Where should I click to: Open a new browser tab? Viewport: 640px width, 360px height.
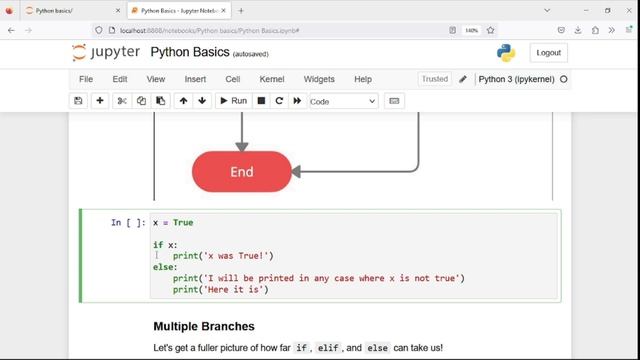pyautogui.click(x=241, y=11)
